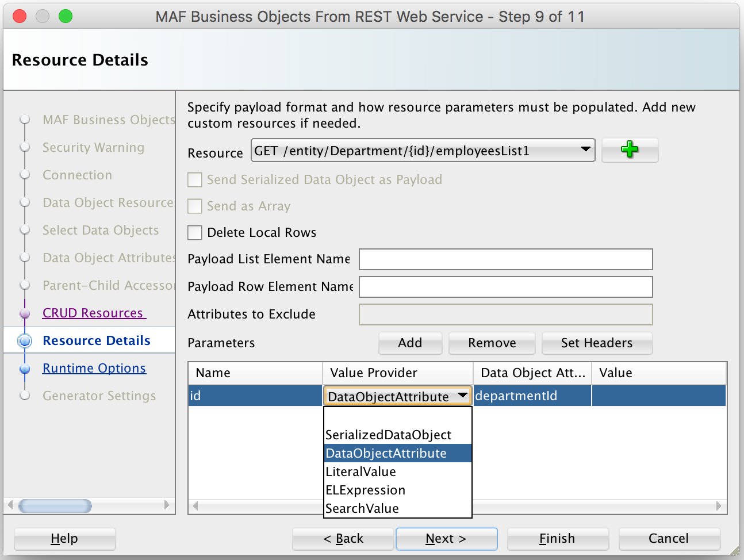Click the parameters table scroll left arrow
Image resolution: width=744 pixels, height=560 pixels.
[x=195, y=506]
